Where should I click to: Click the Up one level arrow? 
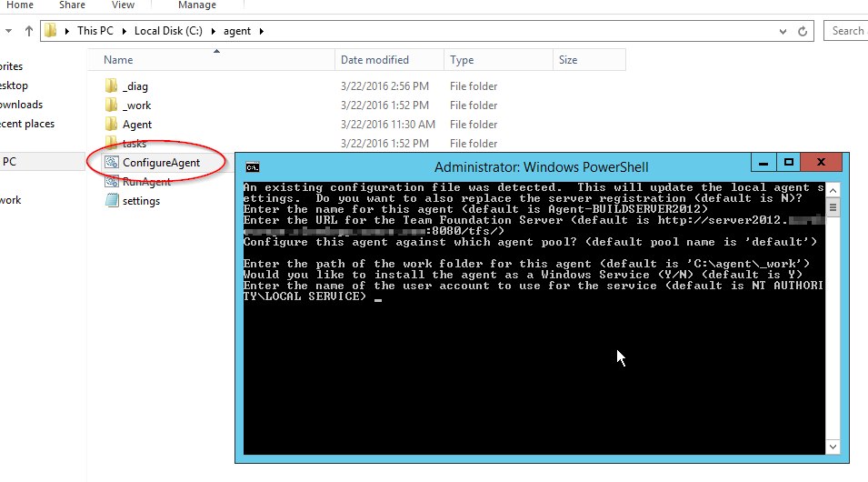point(29,31)
